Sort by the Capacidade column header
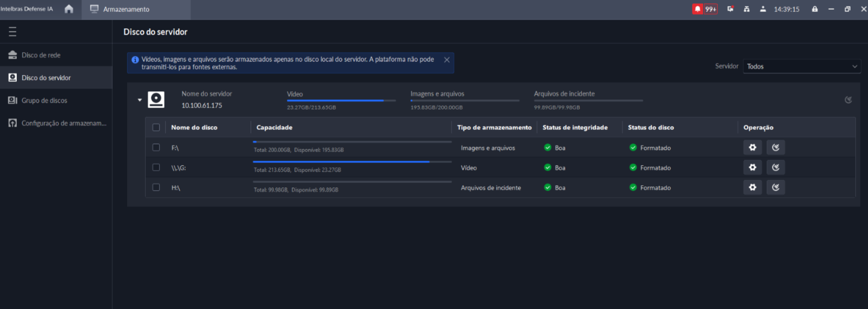Image resolution: width=868 pixels, height=309 pixels. click(x=274, y=128)
